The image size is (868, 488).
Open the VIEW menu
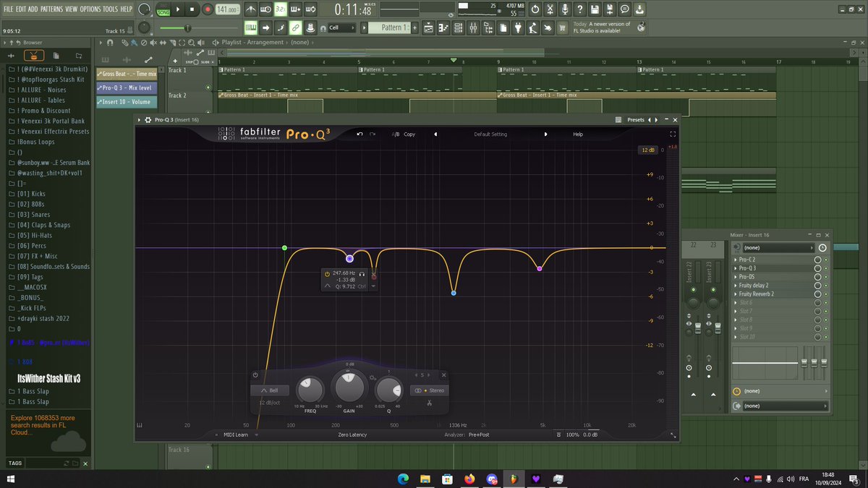click(x=72, y=9)
